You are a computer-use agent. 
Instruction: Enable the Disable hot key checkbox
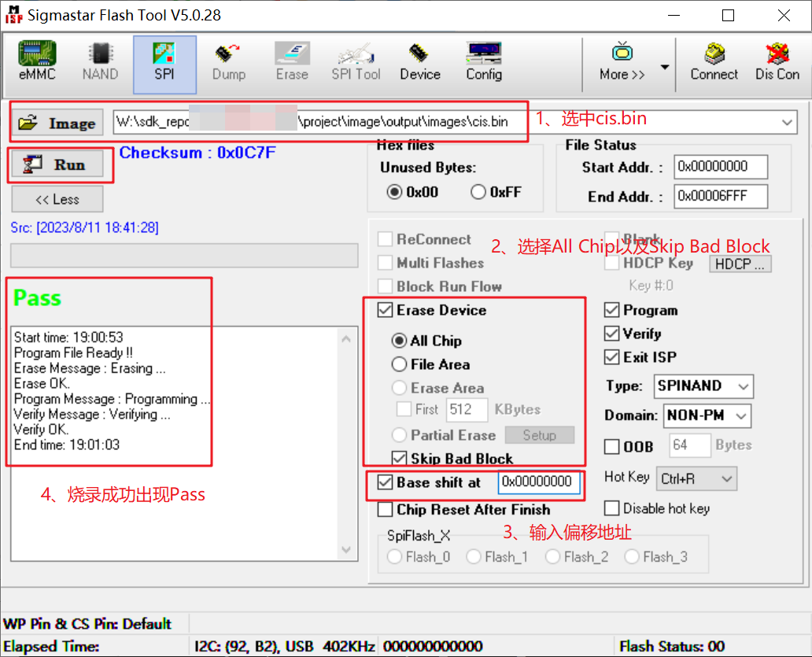pos(611,508)
